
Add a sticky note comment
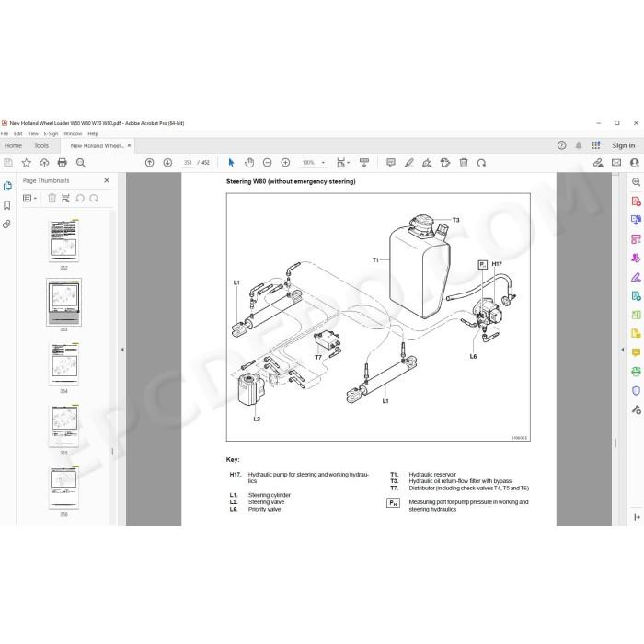tap(391, 163)
